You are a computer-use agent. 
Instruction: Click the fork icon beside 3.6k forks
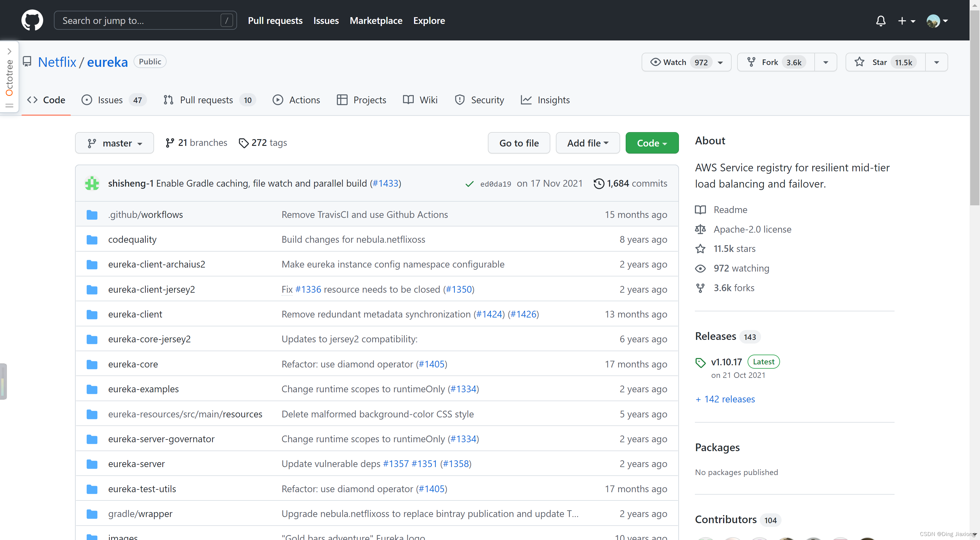[x=700, y=288]
